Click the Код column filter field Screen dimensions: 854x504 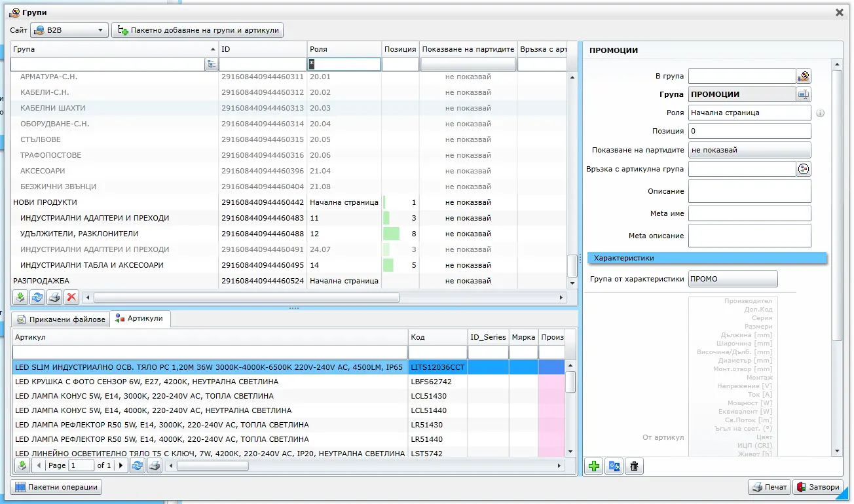pos(437,352)
